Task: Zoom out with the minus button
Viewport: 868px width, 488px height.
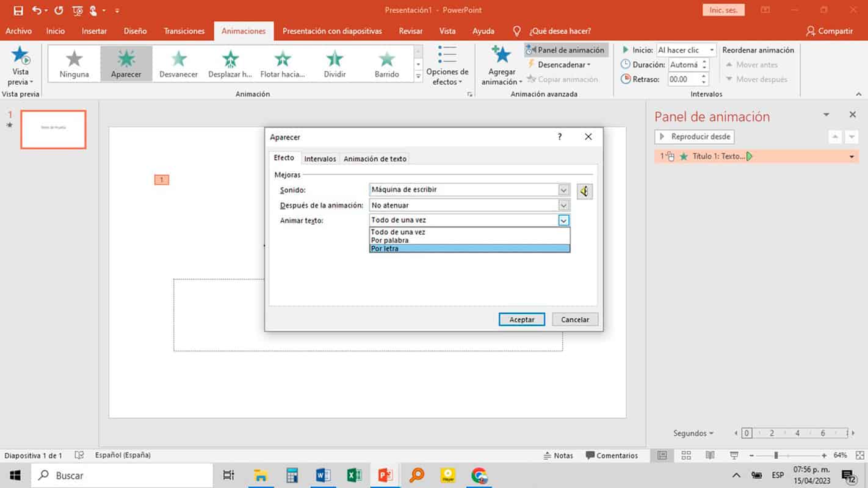Action: tap(750, 456)
